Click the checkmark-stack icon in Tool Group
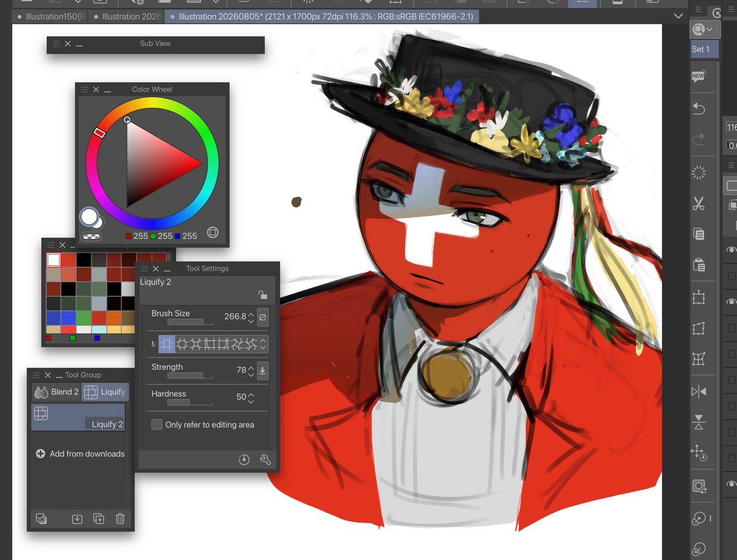The image size is (737, 560). click(41, 519)
